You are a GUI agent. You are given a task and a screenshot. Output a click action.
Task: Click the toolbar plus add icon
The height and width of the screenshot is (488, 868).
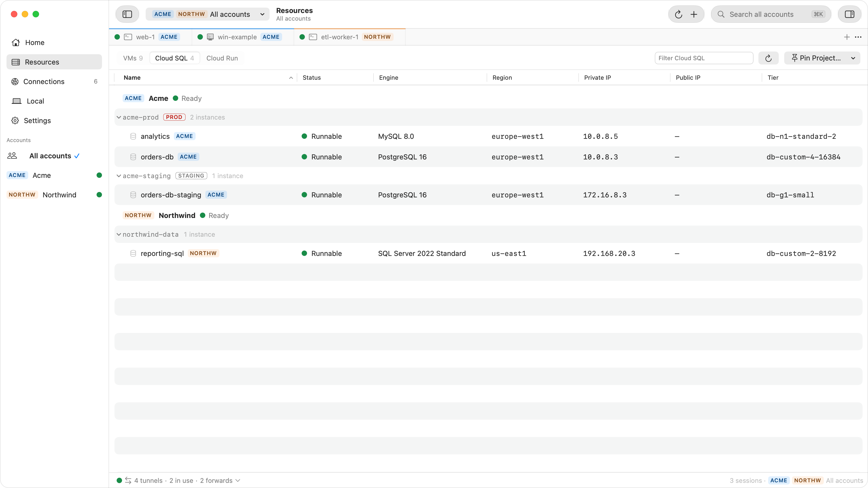click(694, 14)
